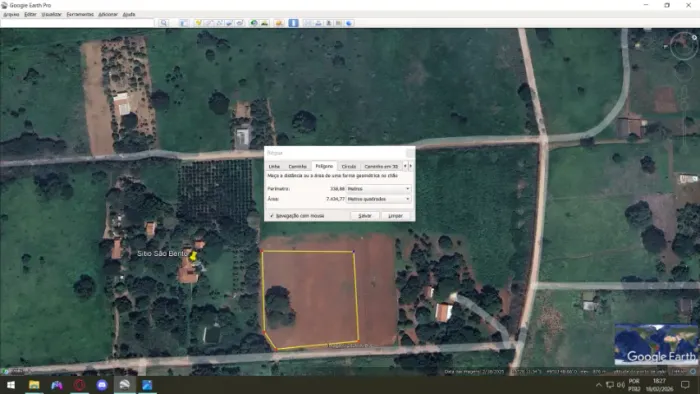Click the compass look-around navigation ring
Viewport: 700px width, 394px height.
click(x=683, y=46)
